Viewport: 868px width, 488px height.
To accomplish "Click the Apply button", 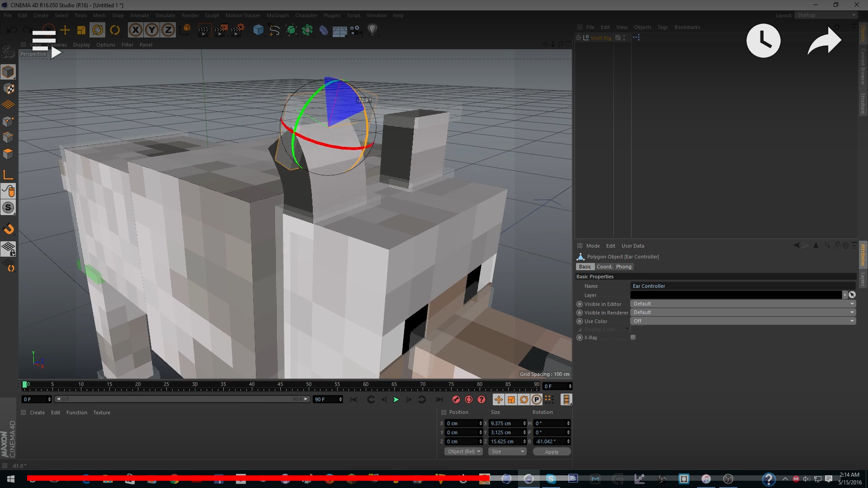I will pos(552,451).
